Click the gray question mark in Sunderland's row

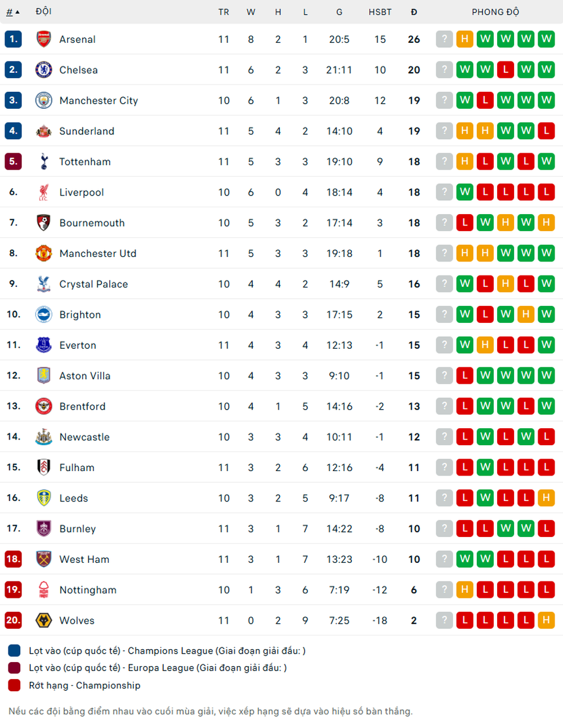point(444,131)
